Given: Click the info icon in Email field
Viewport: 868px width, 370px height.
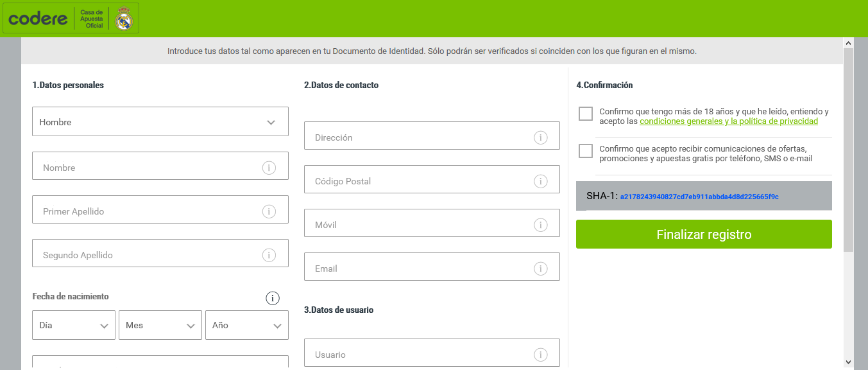Looking at the screenshot, I should click(x=540, y=269).
